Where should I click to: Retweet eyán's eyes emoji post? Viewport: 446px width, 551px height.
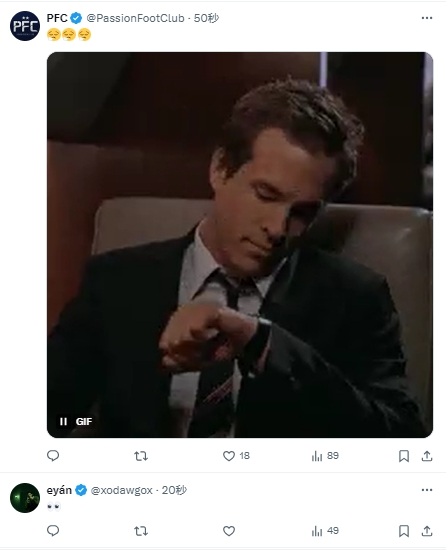[x=141, y=531]
